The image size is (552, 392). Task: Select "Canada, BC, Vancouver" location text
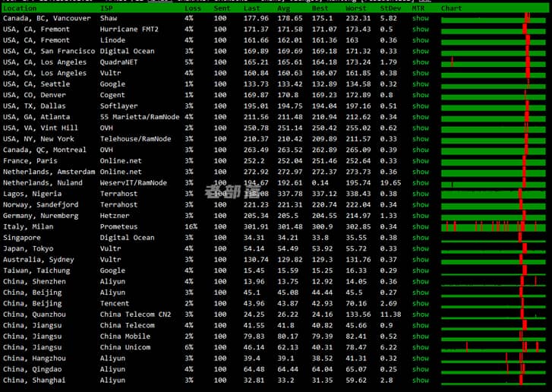click(47, 18)
